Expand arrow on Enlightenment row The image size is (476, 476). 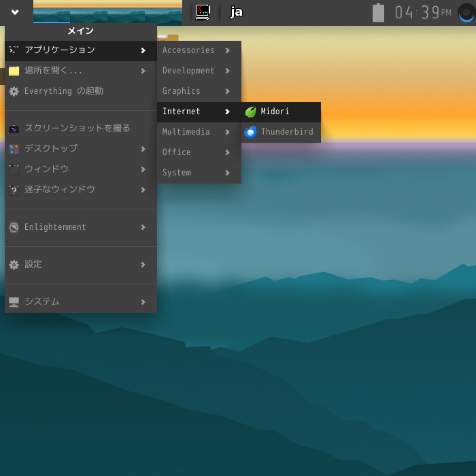coord(143,227)
